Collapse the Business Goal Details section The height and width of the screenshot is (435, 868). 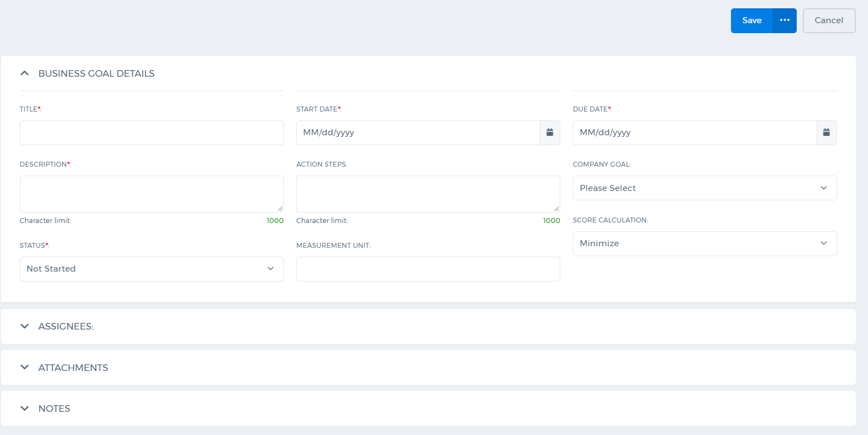(x=24, y=73)
